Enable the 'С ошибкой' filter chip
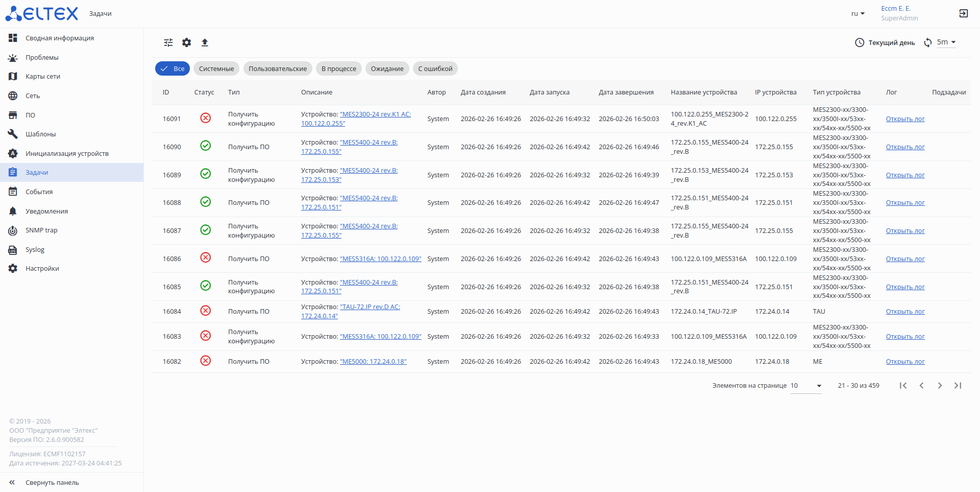The height and width of the screenshot is (492, 980). point(435,69)
